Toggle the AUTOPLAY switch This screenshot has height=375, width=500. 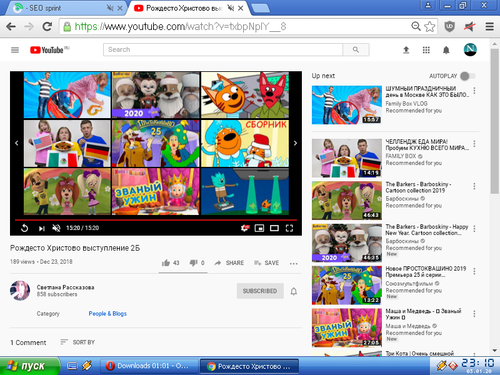click(467, 76)
